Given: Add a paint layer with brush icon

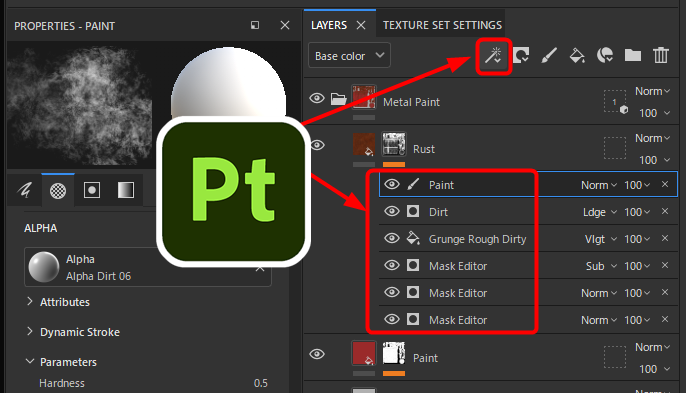Looking at the screenshot, I should pyautogui.click(x=549, y=56).
